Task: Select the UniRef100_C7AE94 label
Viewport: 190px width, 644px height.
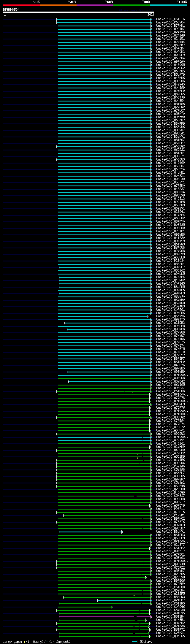Action: 170,421
